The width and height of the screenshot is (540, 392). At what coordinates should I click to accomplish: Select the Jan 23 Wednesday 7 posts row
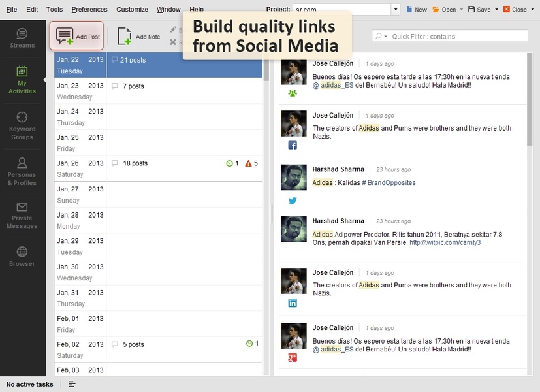tap(159, 91)
